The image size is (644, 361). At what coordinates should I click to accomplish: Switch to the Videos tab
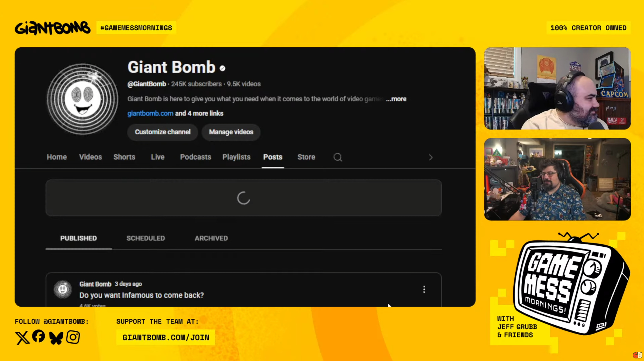[90, 157]
